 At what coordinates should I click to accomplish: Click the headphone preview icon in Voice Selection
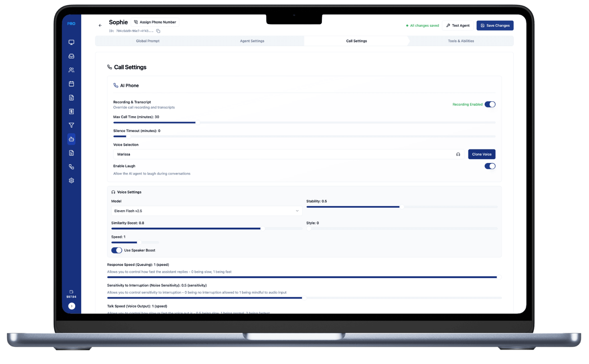[x=458, y=154]
